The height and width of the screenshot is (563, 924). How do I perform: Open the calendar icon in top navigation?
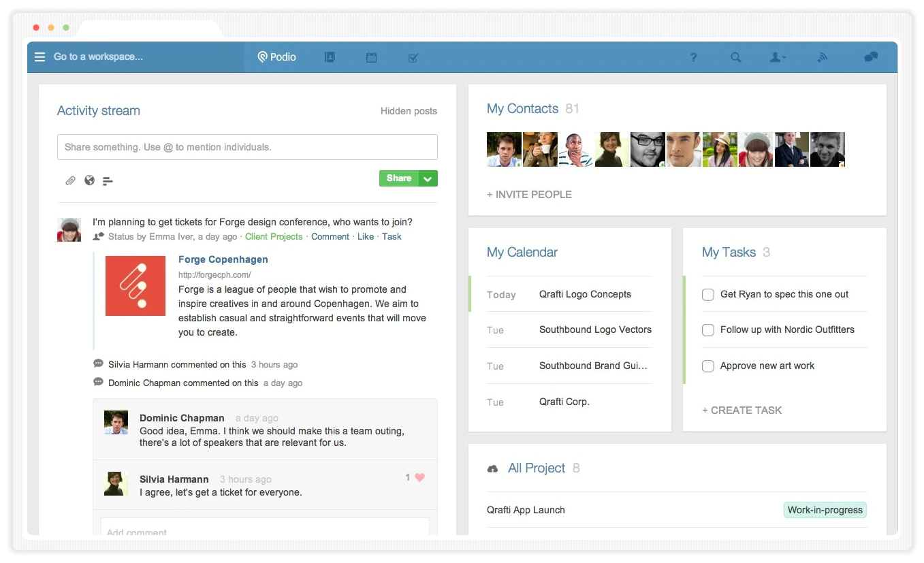[371, 57]
